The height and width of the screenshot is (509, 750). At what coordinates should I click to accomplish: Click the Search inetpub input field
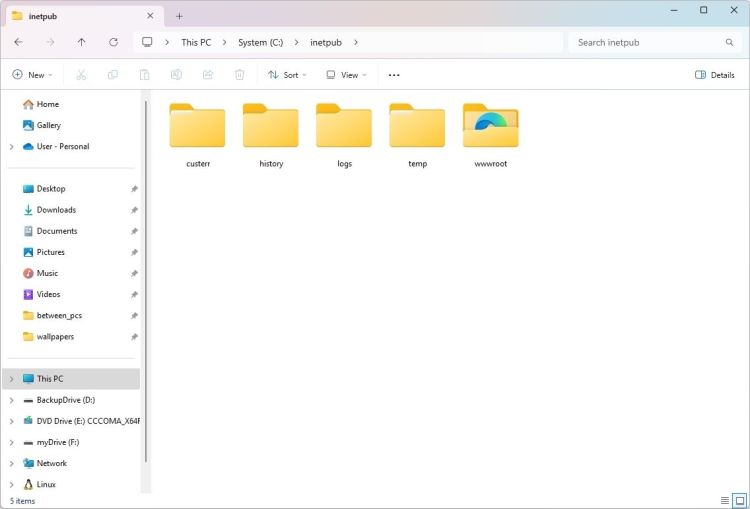(648, 42)
